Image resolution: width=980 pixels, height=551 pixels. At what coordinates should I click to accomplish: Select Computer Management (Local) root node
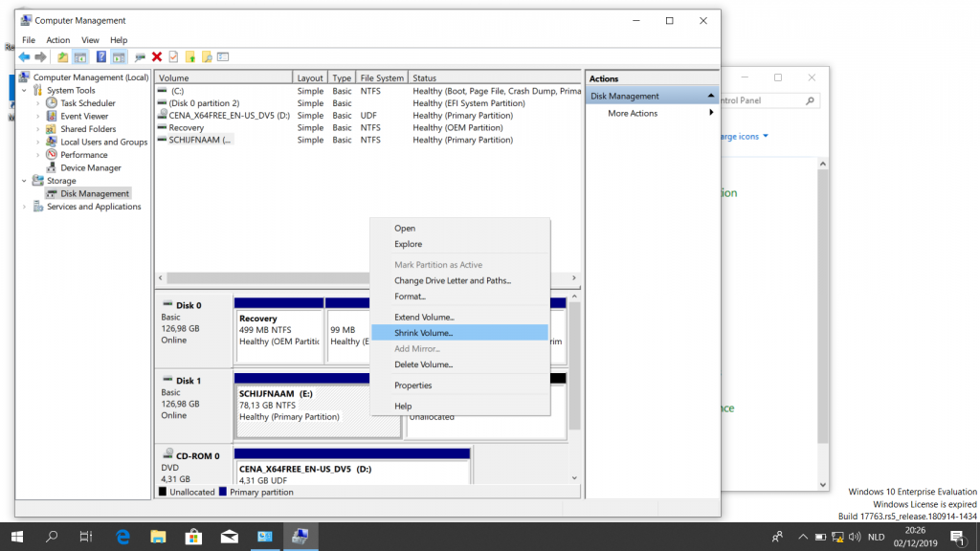pyautogui.click(x=91, y=77)
